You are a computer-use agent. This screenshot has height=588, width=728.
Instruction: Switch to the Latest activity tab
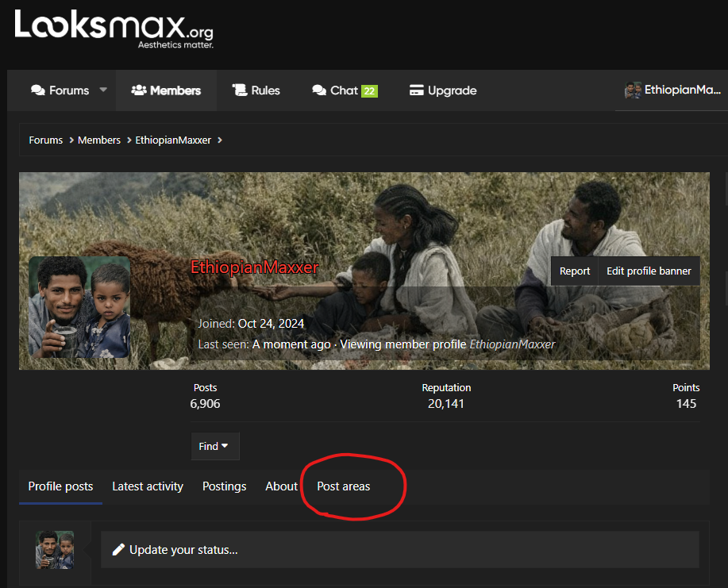tap(148, 486)
